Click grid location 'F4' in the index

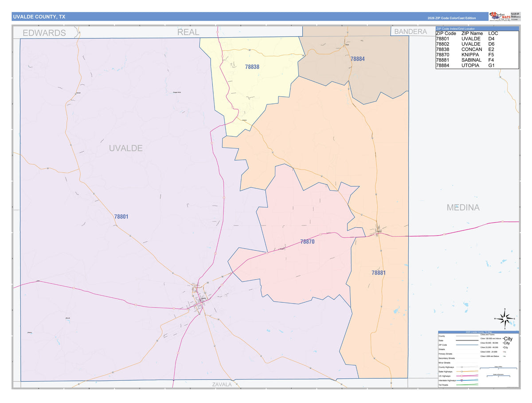pos(491,60)
